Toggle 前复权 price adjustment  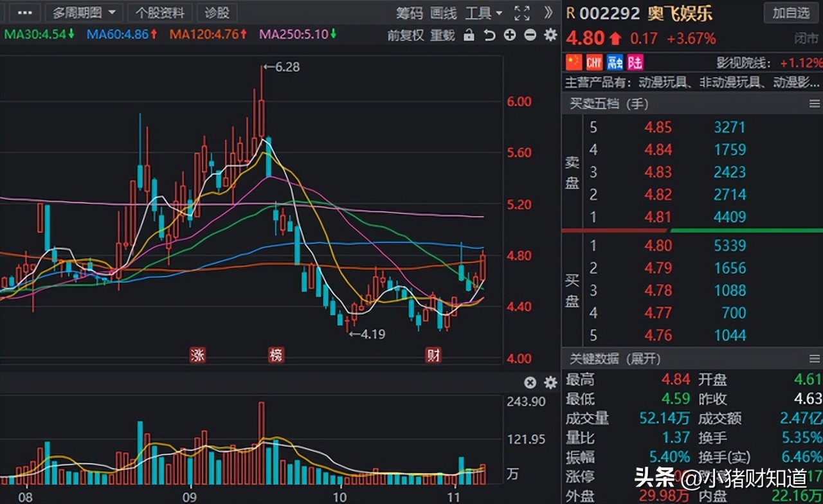click(405, 35)
